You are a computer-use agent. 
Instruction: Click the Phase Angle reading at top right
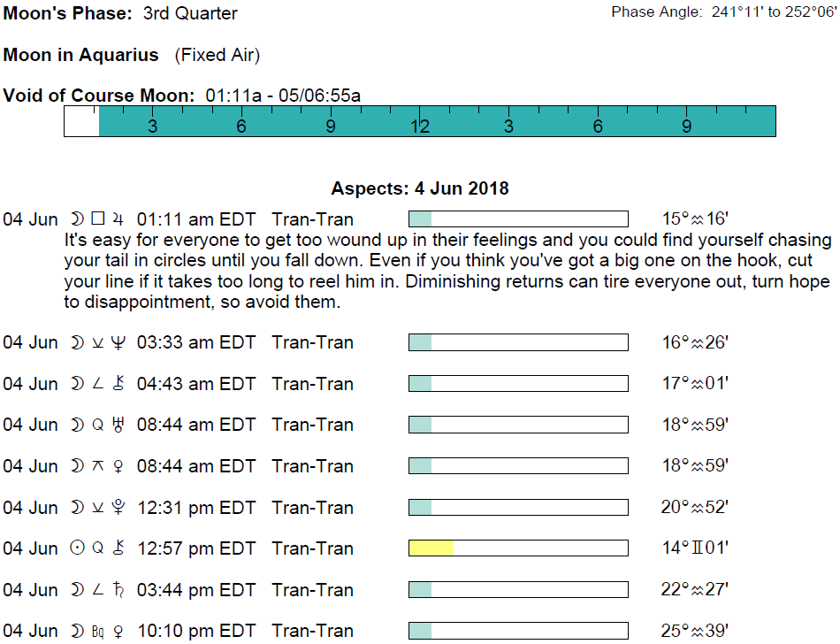point(723,12)
